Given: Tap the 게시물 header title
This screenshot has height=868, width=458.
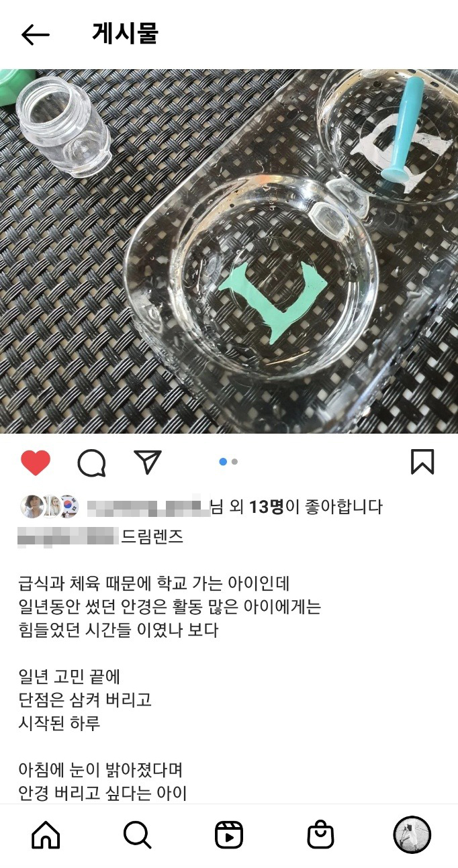Looking at the screenshot, I should [125, 34].
